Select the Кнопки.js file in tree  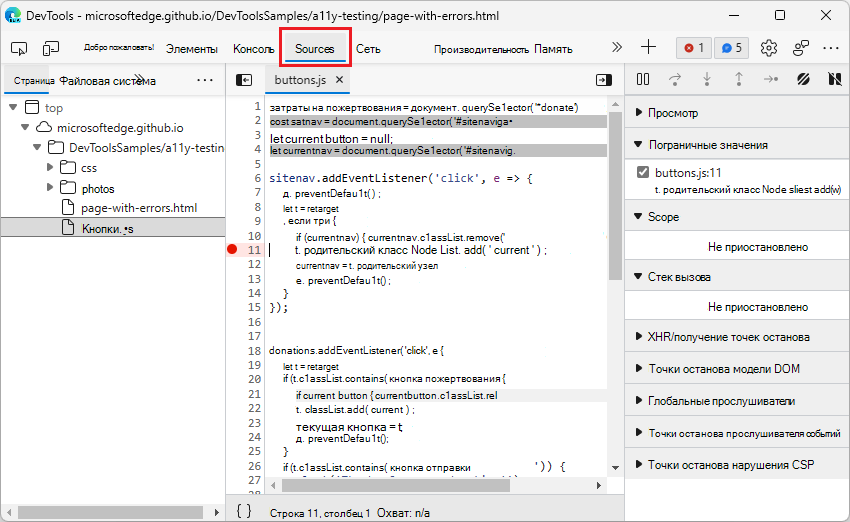point(107,228)
